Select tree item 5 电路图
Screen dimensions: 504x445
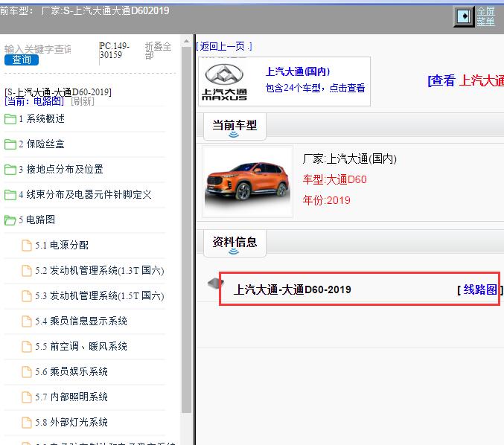[x=37, y=220]
